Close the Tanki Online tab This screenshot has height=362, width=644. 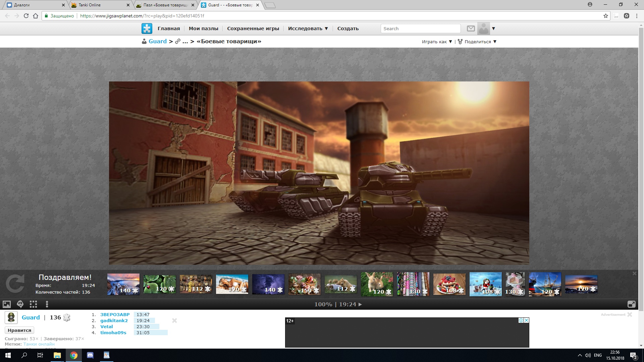pos(128,5)
